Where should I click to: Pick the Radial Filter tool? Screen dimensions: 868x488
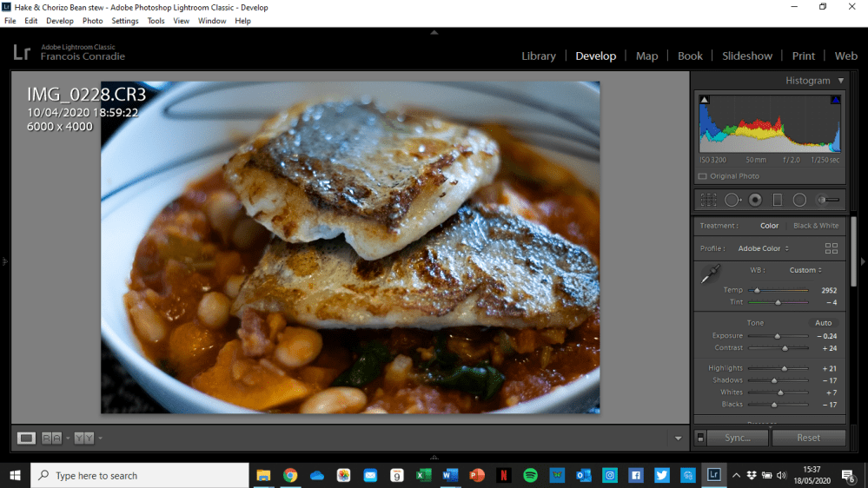[799, 200]
